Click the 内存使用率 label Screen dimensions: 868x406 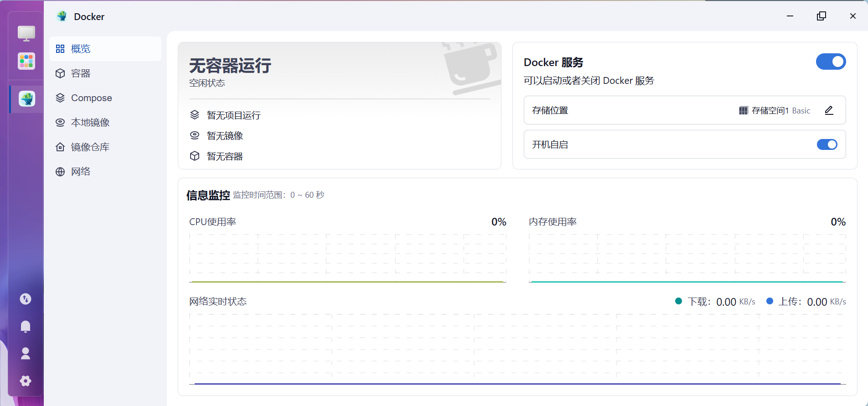point(553,222)
